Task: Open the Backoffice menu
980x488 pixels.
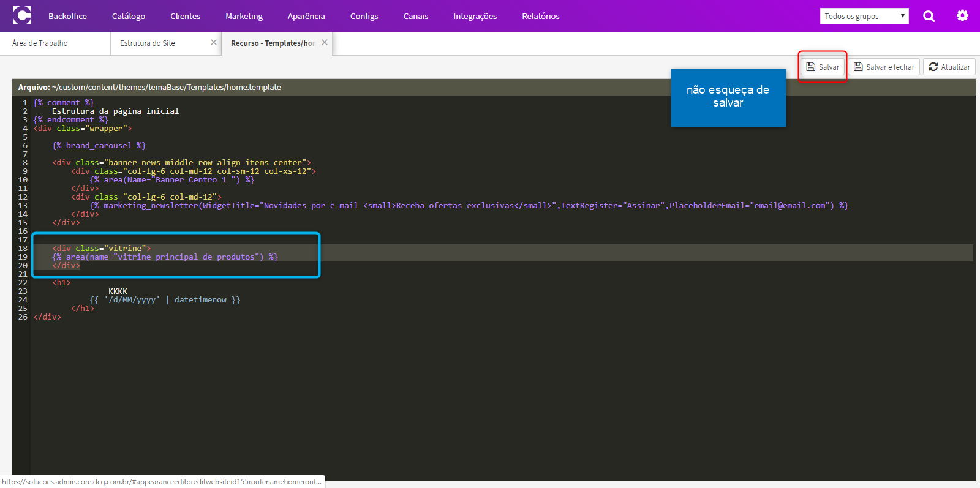Action: (x=67, y=16)
